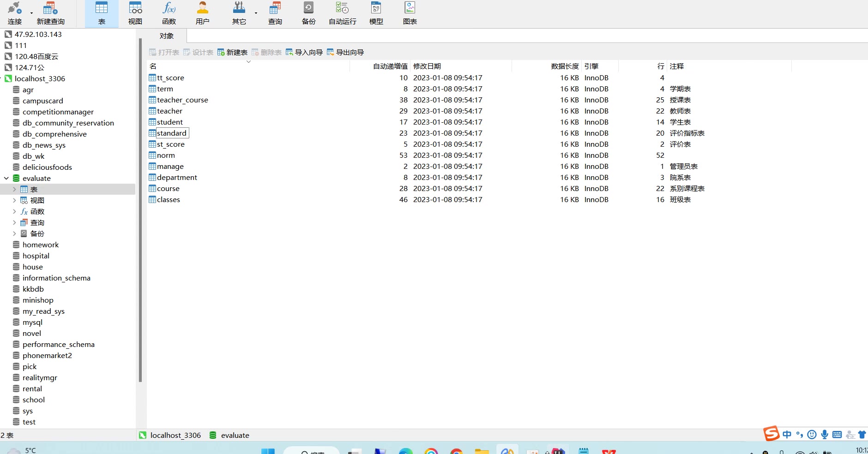Expand the 函数 (Functions) tree node
Screen dimensions: 868x454
coord(14,211)
